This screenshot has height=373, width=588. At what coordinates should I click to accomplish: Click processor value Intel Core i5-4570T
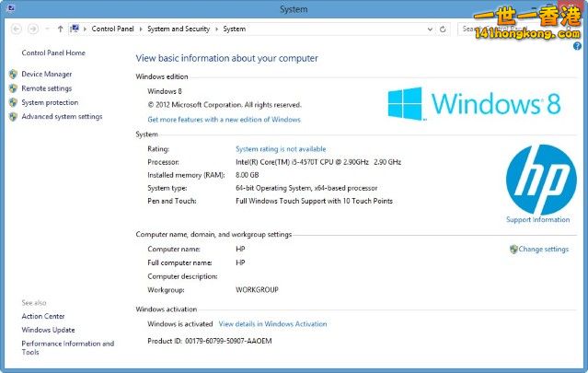click(x=318, y=162)
